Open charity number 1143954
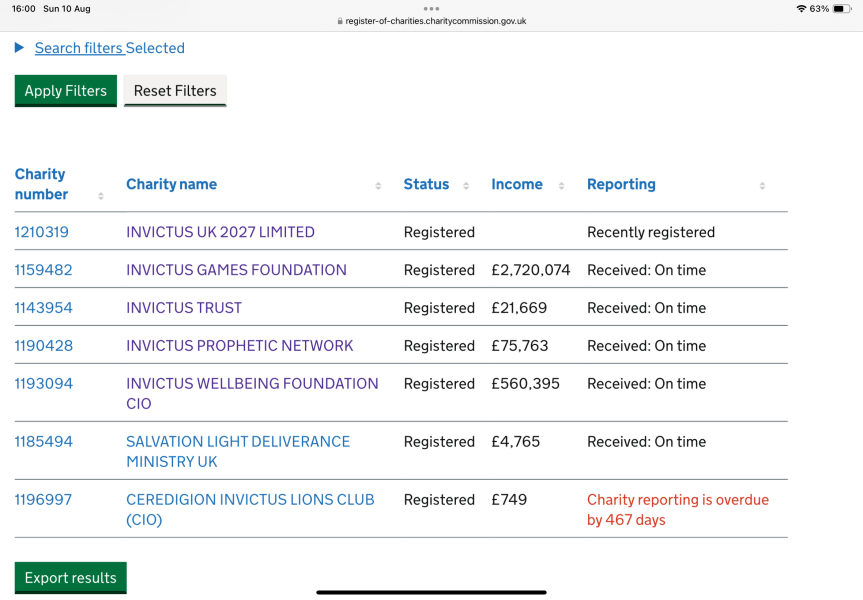The width and height of the screenshot is (863, 600). 43,308
